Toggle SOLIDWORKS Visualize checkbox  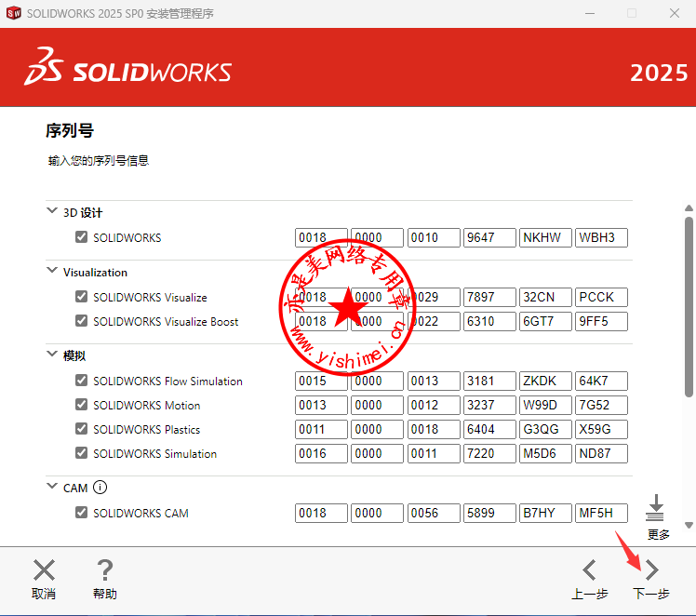81,297
